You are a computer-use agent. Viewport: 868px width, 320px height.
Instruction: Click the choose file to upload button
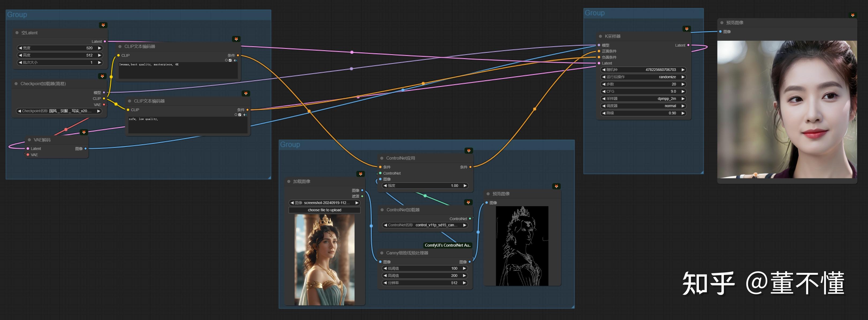pos(324,210)
